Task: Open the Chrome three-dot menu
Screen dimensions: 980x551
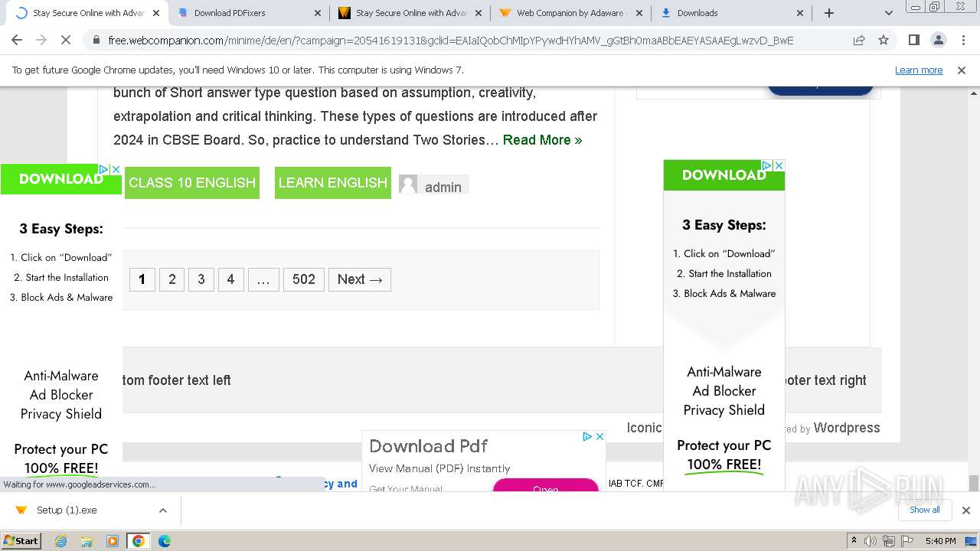Action: click(962, 41)
